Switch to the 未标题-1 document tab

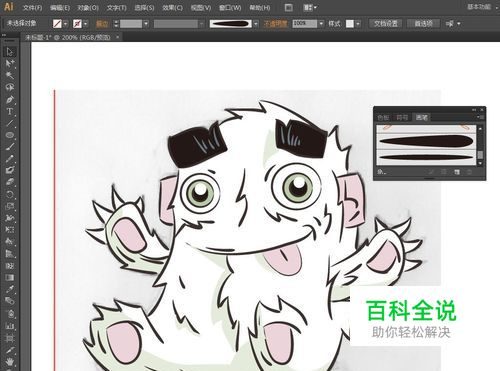(x=68, y=37)
